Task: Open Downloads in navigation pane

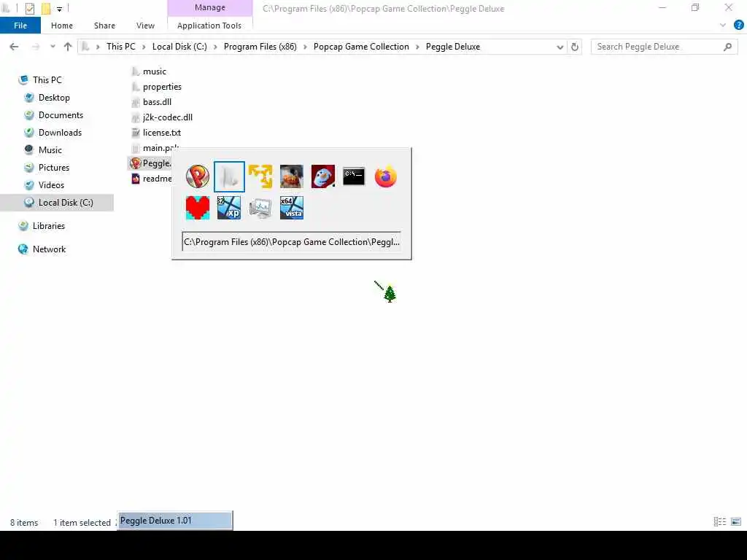Action: click(x=60, y=133)
